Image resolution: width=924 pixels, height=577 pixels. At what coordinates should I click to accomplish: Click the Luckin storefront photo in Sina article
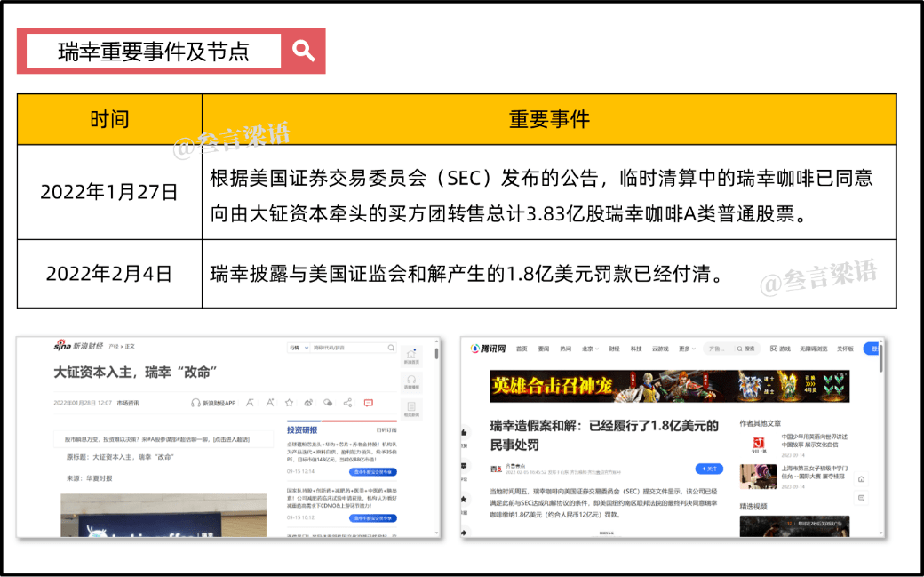click(x=163, y=515)
